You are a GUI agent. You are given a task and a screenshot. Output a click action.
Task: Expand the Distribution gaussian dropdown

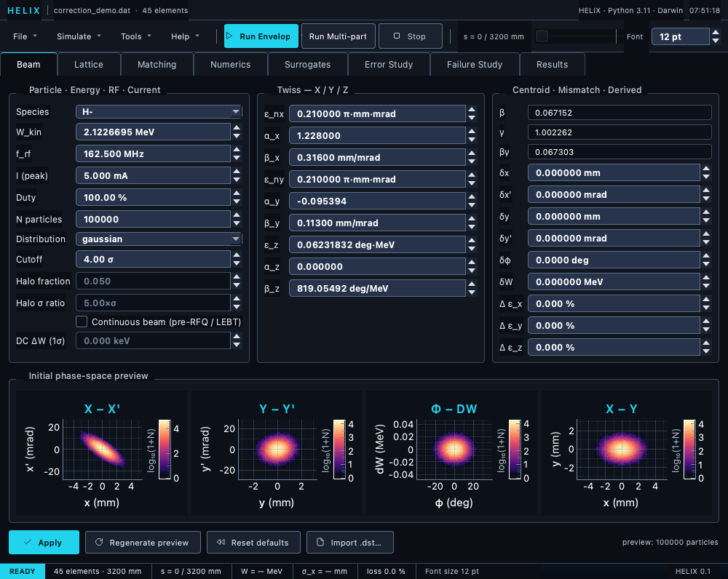[159, 239]
